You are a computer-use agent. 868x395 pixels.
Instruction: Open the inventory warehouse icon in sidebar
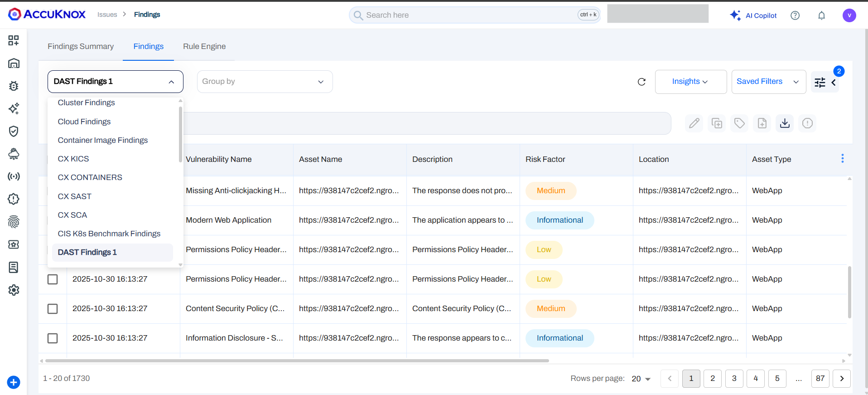click(14, 63)
